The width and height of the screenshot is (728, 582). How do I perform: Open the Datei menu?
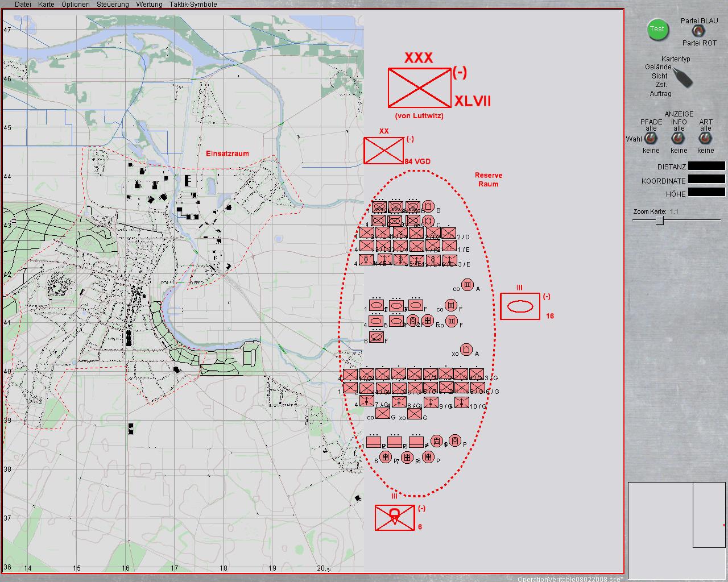click(23, 5)
